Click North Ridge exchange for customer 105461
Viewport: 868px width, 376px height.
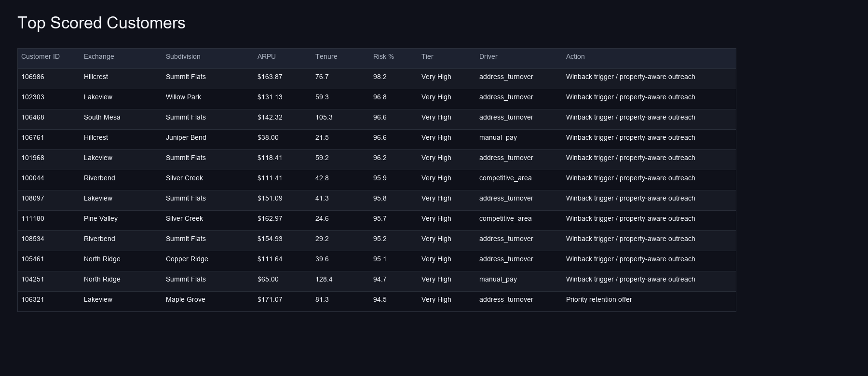[x=102, y=259]
